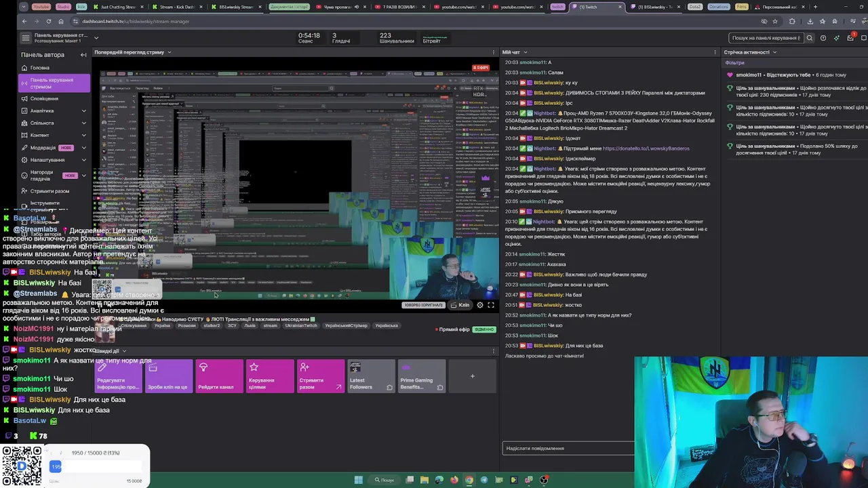Open the help icon in dashboard header
This screenshot has width=868, height=488.
point(823,38)
